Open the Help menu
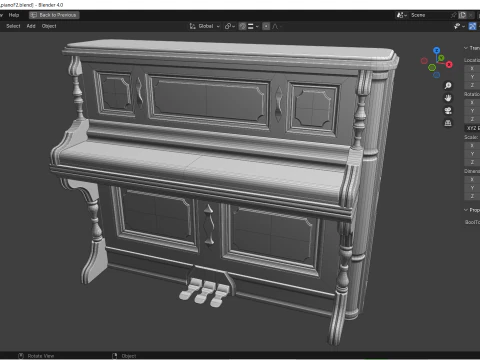480x360 pixels. (x=14, y=15)
